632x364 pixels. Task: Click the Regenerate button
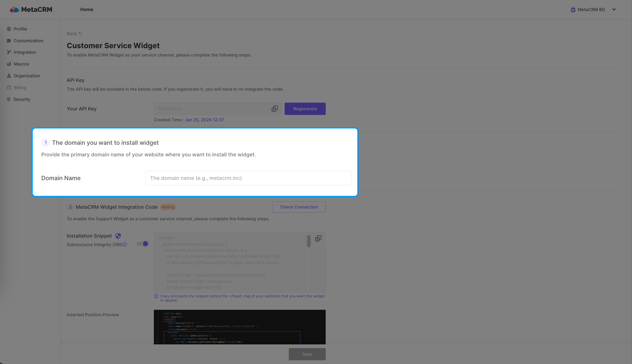click(x=305, y=109)
